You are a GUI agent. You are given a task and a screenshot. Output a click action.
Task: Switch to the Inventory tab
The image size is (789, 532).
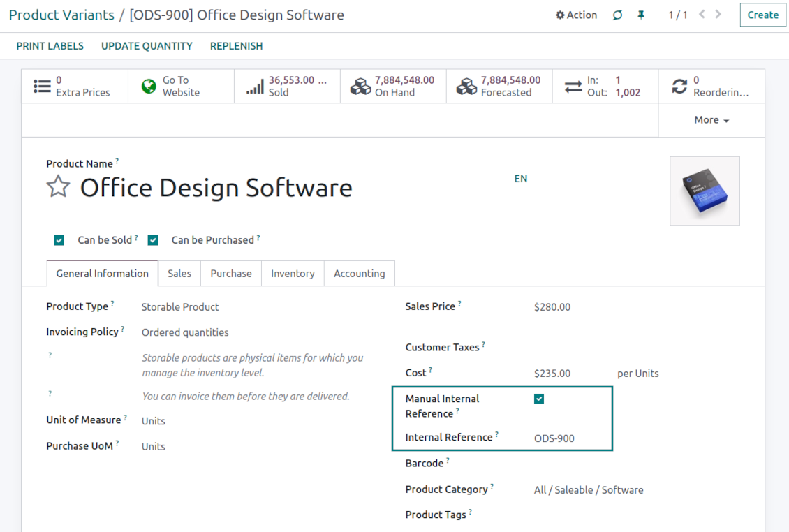(x=293, y=274)
